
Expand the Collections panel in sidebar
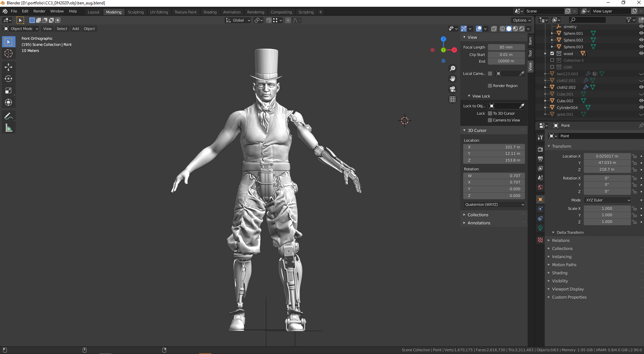[x=478, y=215]
